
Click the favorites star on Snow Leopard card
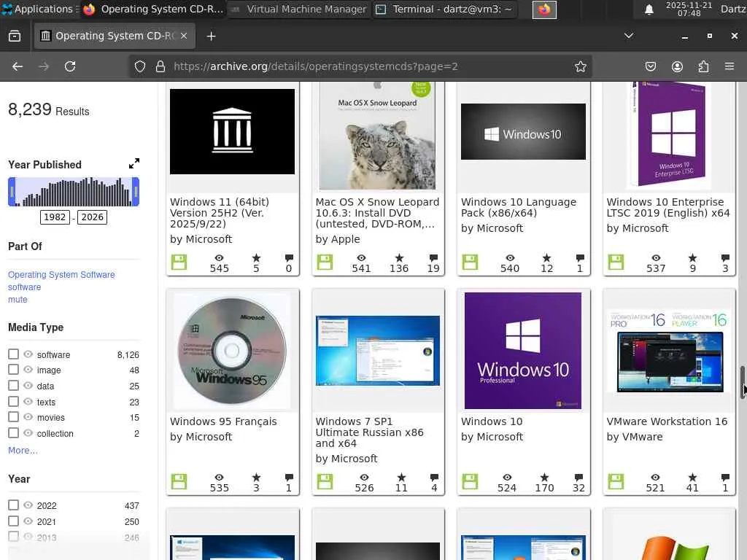[399, 257]
